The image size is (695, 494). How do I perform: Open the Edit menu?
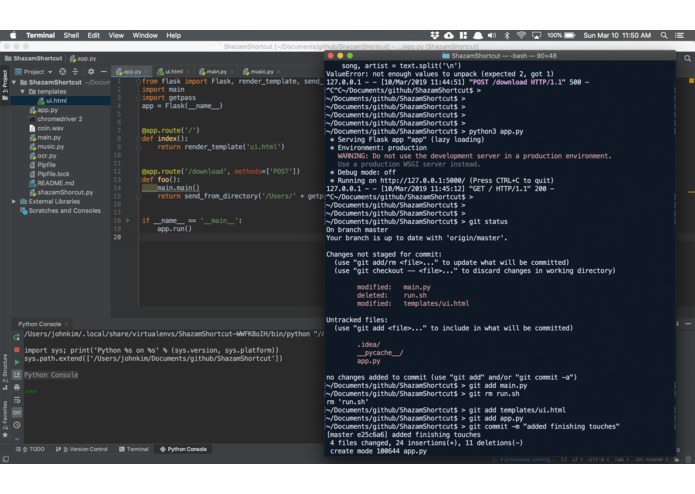coord(94,35)
